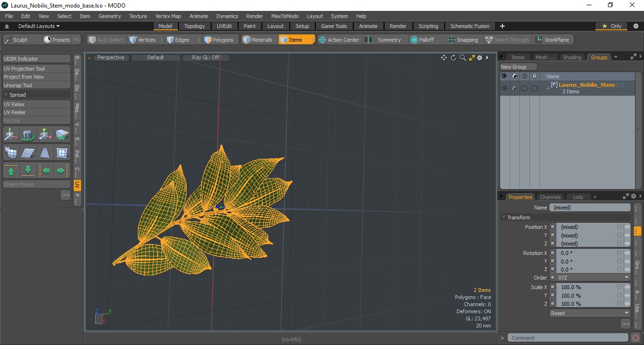Click the camera render column header icon
The image size is (644, 345).
click(514, 76)
